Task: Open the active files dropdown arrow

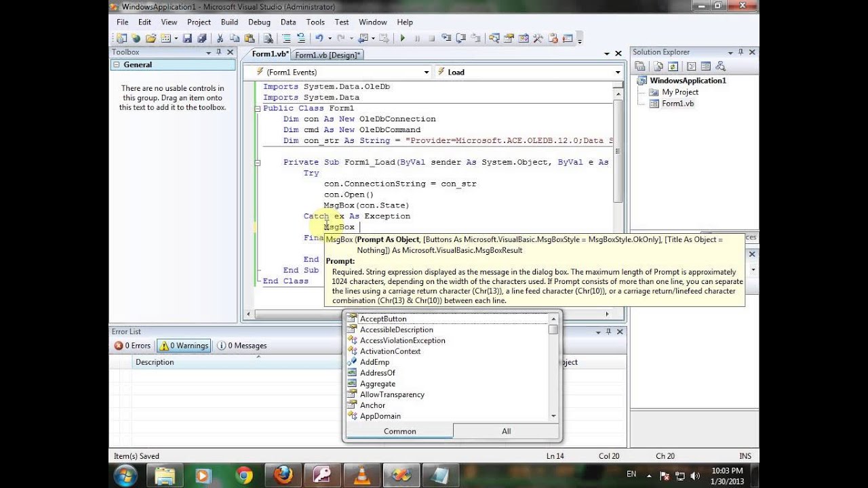Action: (x=607, y=54)
